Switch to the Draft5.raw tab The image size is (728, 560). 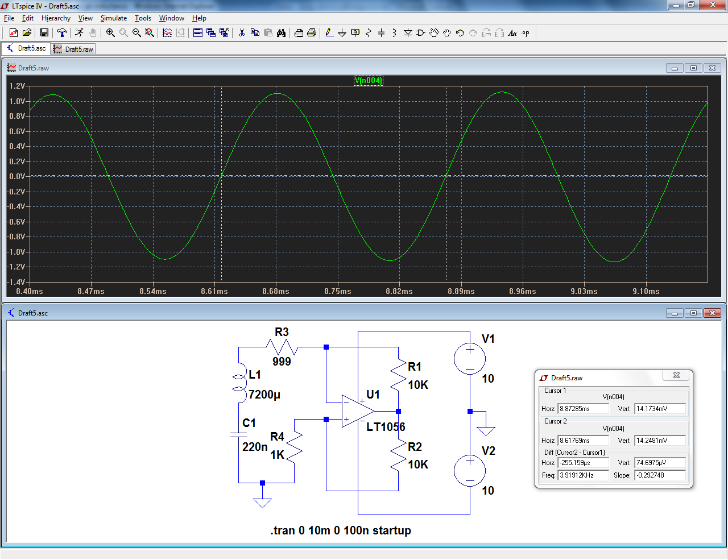[73, 49]
